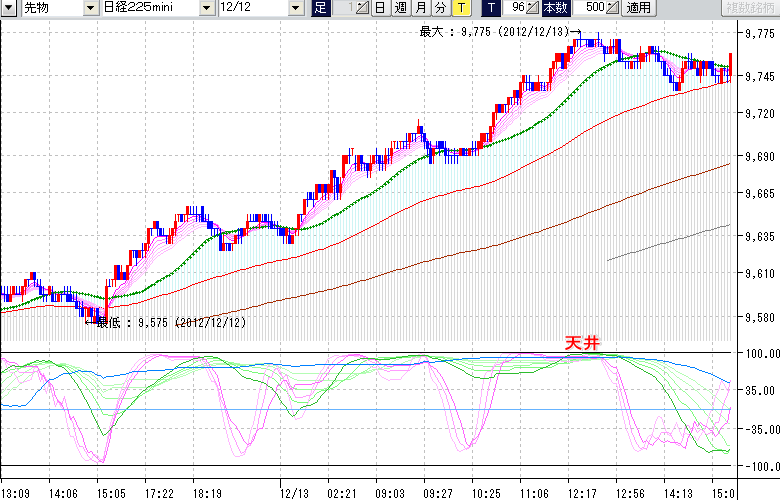Click the 足 bar period label
This screenshot has height=500, width=780.
tap(320, 8)
